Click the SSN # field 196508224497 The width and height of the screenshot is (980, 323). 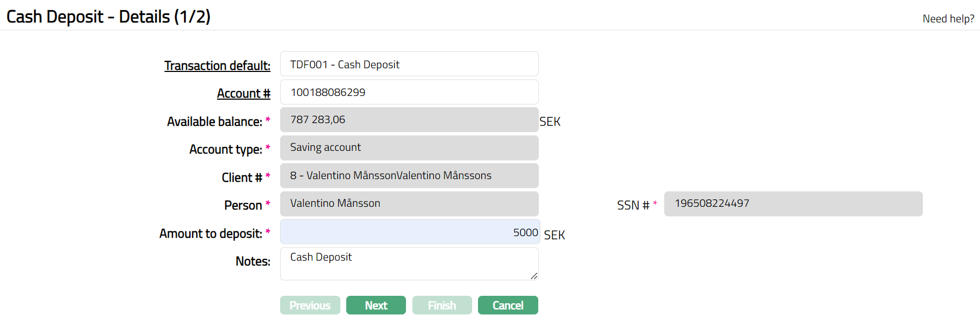coord(793,204)
